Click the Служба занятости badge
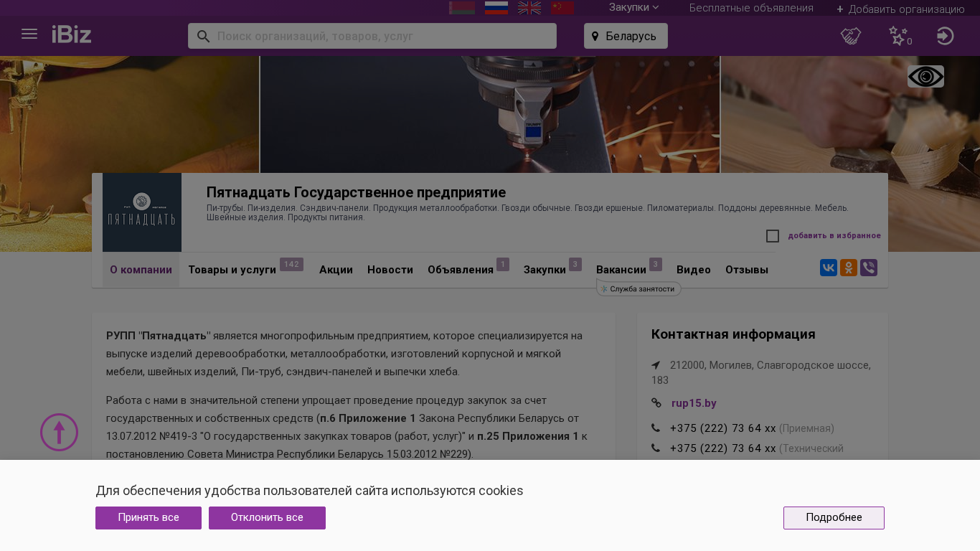The image size is (980, 551). pyautogui.click(x=639, y=288)
